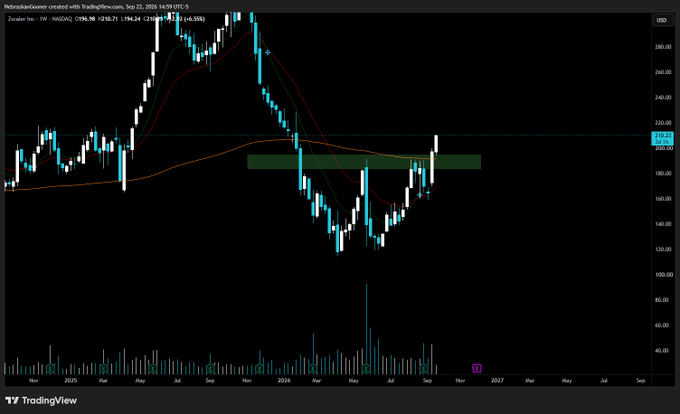Click the 2025 label on time axis
Image resolution: width=680 pixels, height=414 pixels.
click(70, 381)
